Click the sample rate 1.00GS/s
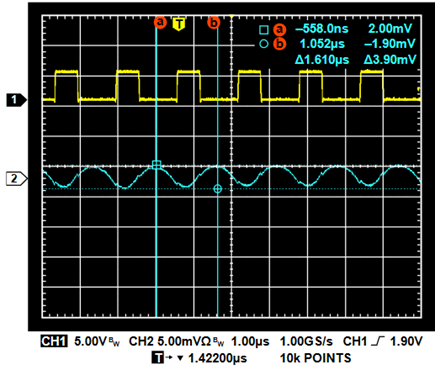This screenshot has height=370, width=435. pyautogui.click(x=306, y=342)
